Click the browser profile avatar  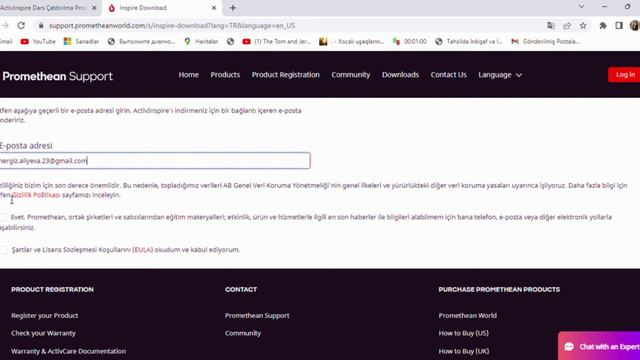635,25
